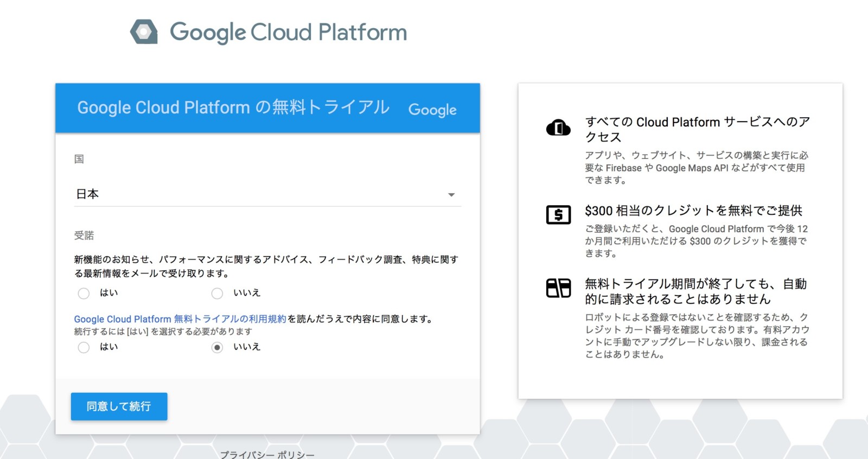Click the 国 field label
Screen dimensions: 868x459
click(79, 159)
